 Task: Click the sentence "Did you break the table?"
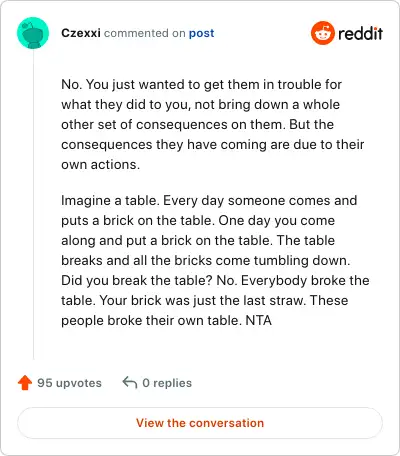(x=137, y=280)
